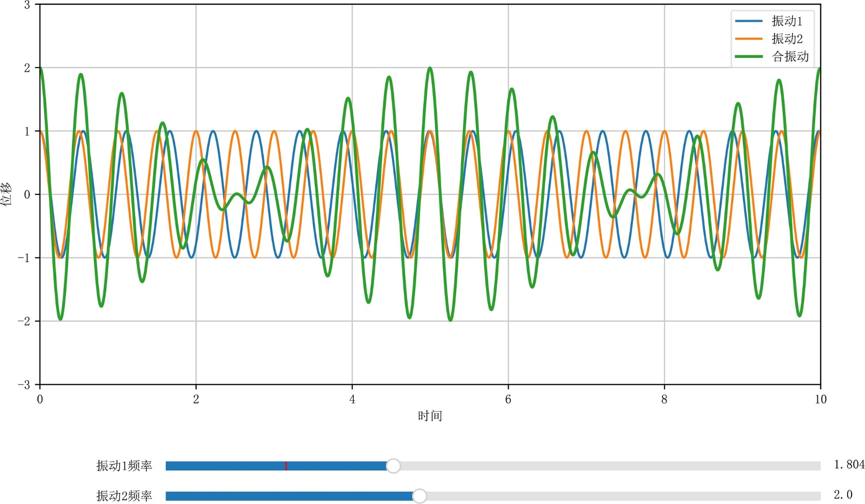Click the x-axis tick label 4

(x=352, y=399)
